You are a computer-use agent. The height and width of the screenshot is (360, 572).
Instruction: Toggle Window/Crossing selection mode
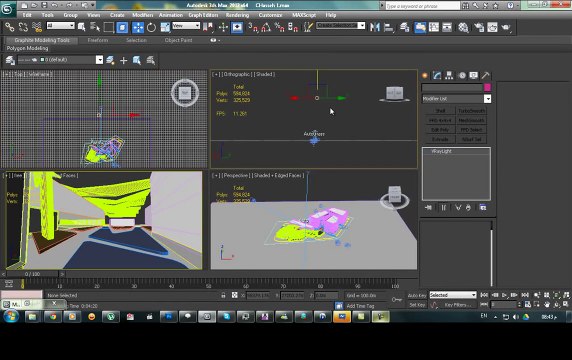[122, 27]
